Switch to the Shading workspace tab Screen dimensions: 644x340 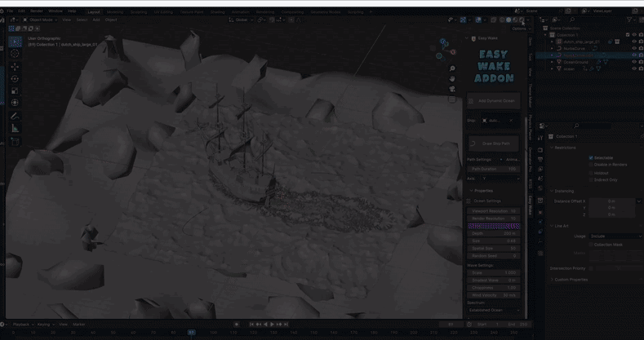[x=218, y=12]
